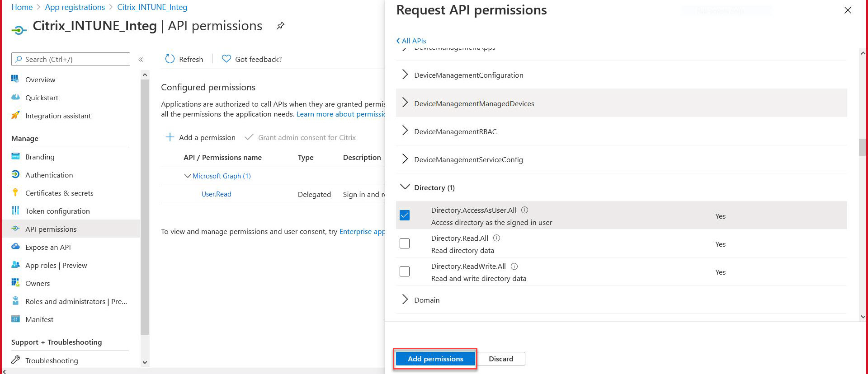Collapse the sidebar with the double chevron
This screenshot has width=868, height=374.
pyautogui.click(x=141, y=59)
